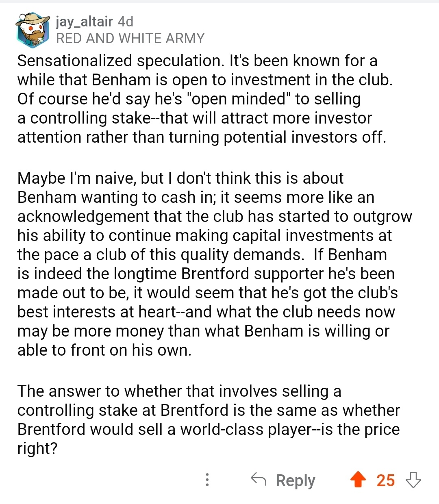
Task: Click the Reply text label
Action: [x=296, y=480]
